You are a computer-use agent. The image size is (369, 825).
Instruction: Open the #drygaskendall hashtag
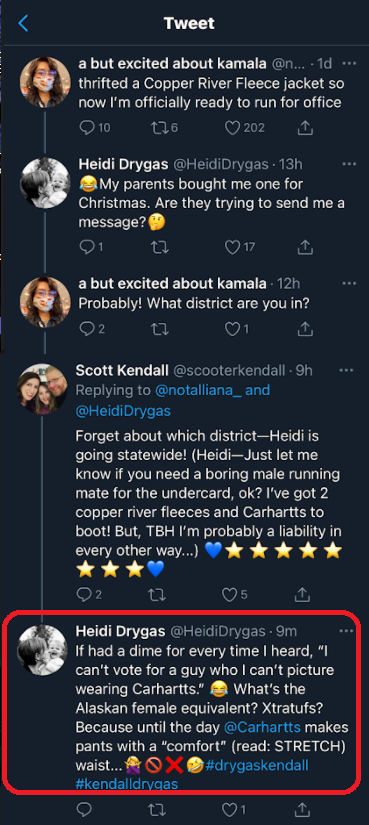(257, 765)
